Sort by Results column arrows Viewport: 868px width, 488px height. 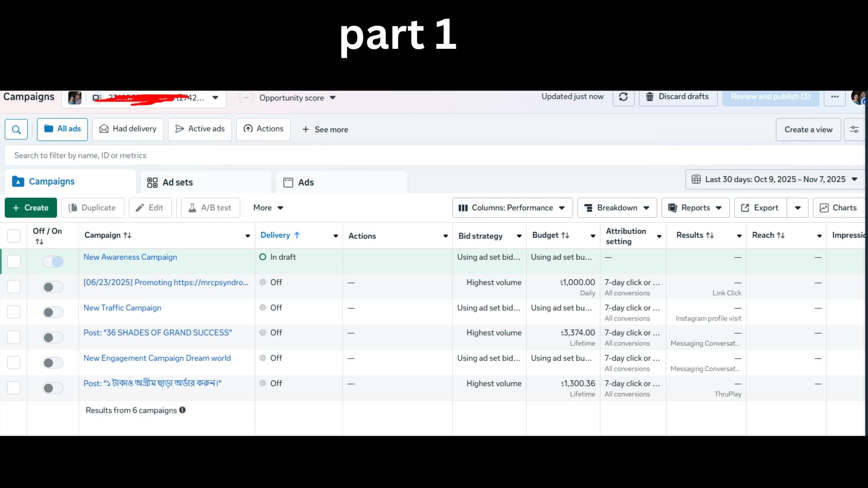[x=710, y=235]
